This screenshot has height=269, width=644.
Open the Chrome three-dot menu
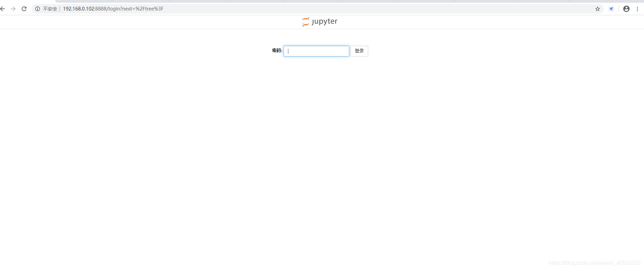[x=638, y=9]
